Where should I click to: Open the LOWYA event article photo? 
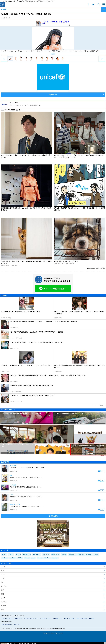(x=26, y=185)
